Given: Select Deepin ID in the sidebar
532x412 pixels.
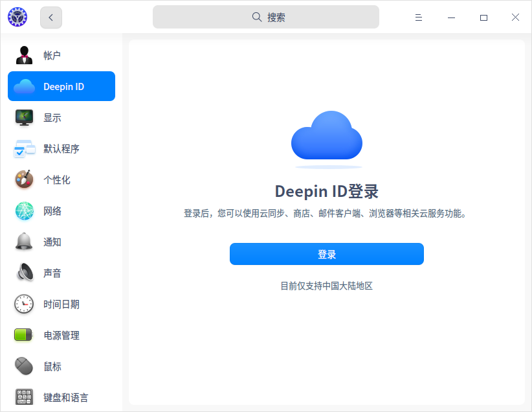Looking at the screenshot, I should (x=61, y=86).
